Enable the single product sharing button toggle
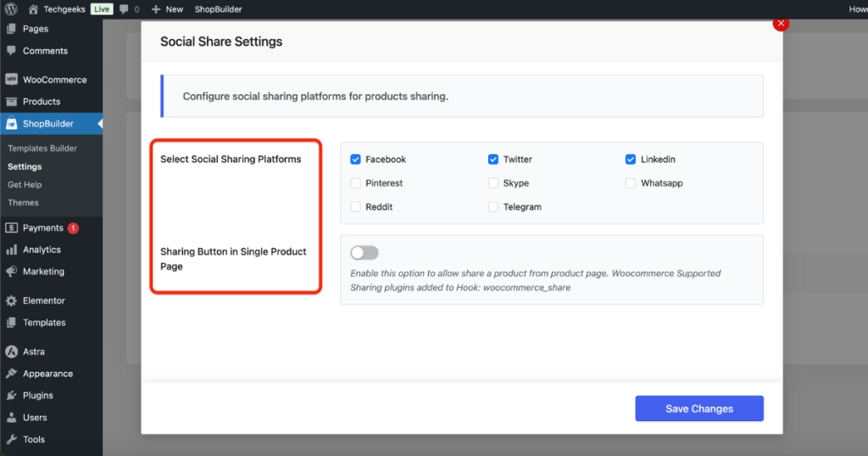Image resolution: width=868 pixels, height=456 pixels. 364,253
